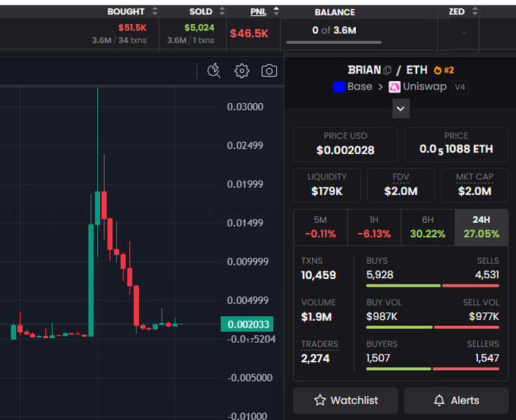Click the TXNS count 10,459
The width and height of the screenshot is (516, 420).
coord(319,275)
